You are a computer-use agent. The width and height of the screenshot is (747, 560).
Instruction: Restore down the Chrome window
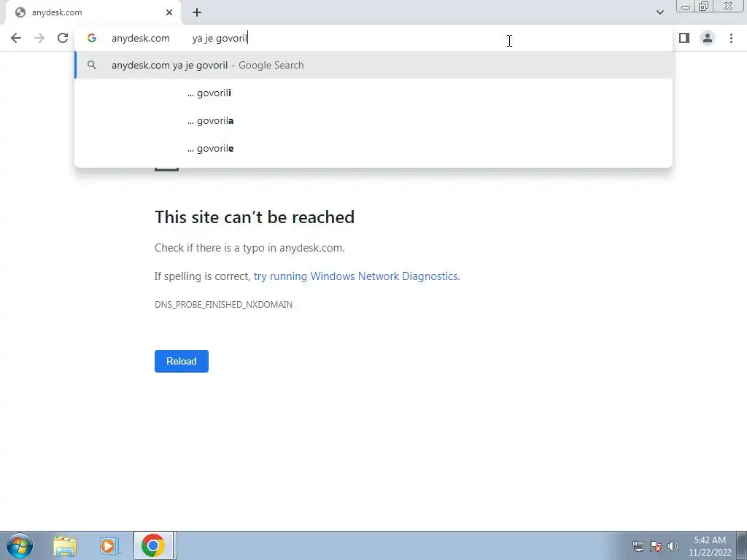(x=704, y=6)
